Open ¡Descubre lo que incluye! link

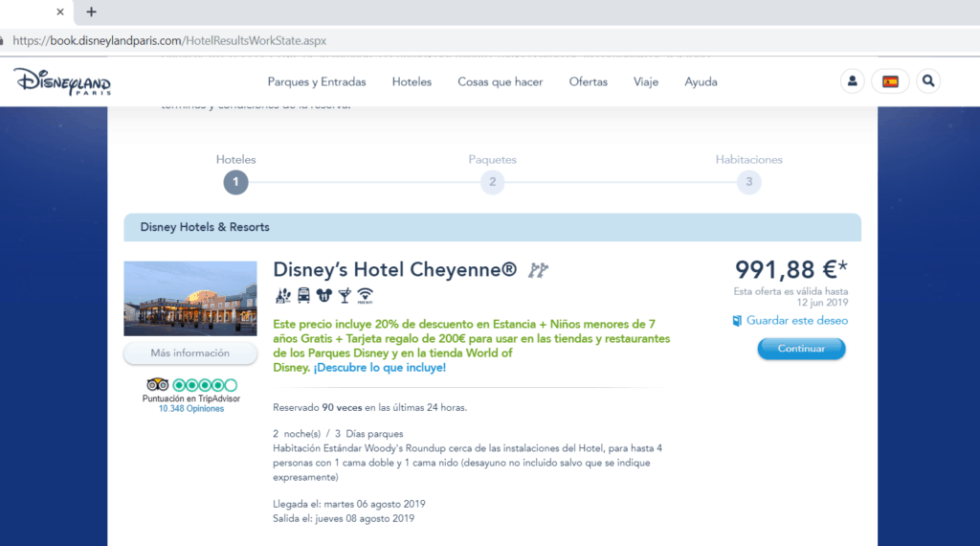[380, 368]
